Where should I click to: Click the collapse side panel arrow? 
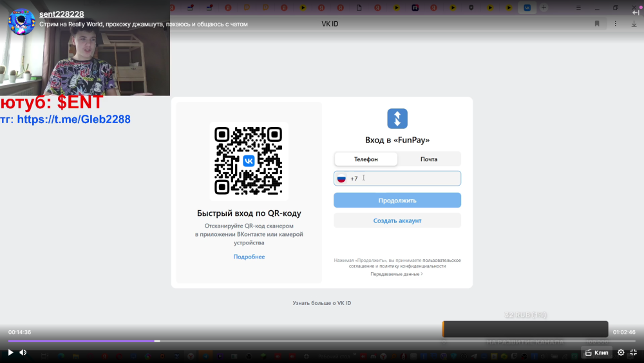(636, 13)
